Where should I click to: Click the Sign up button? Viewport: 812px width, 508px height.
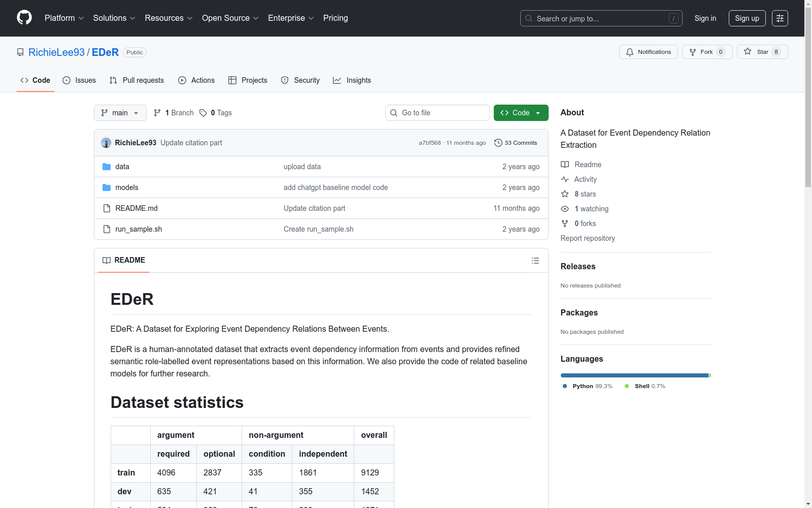coord(747,18)
